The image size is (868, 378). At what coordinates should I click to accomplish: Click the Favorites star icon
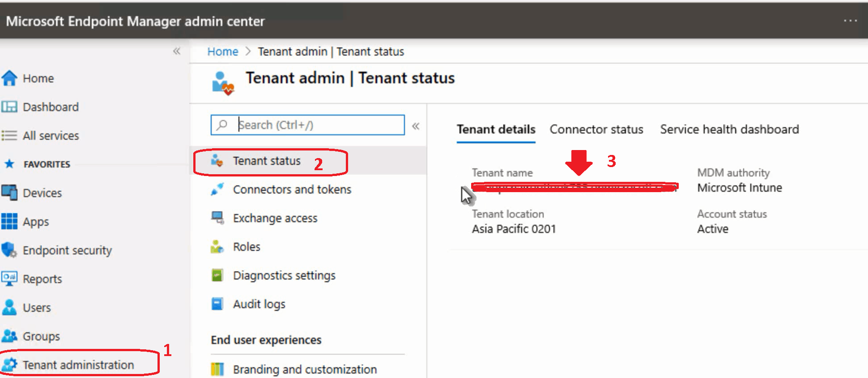pyautogui.click(x=9, y=164)
